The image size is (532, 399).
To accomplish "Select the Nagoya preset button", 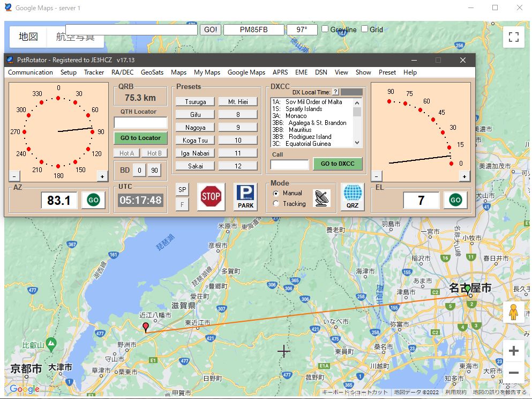I will [x=195, y=128].
